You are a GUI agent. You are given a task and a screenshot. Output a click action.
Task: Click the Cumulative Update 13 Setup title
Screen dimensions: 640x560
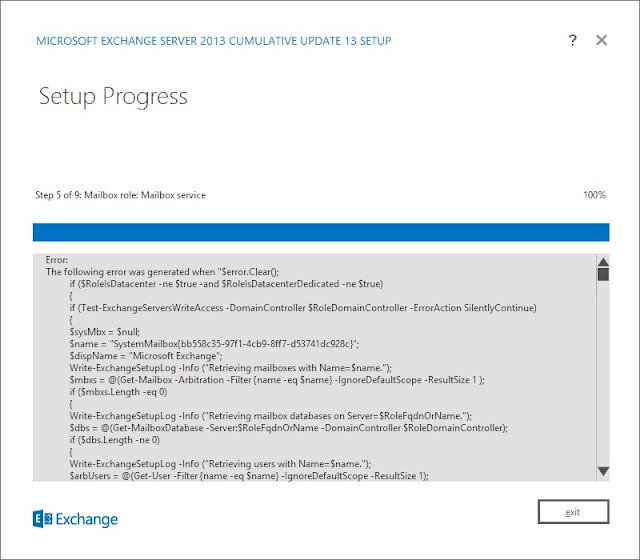pyautogui.click(x=213, y=41)
